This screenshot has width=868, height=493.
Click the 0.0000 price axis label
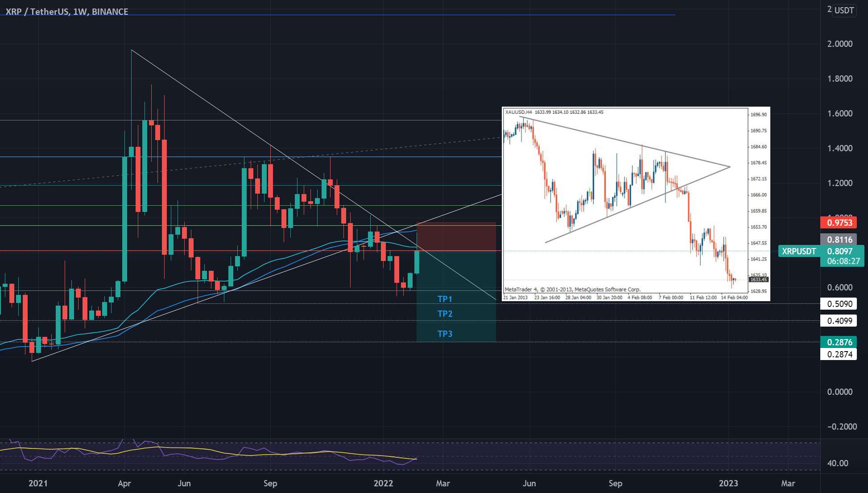pos(839,392)
